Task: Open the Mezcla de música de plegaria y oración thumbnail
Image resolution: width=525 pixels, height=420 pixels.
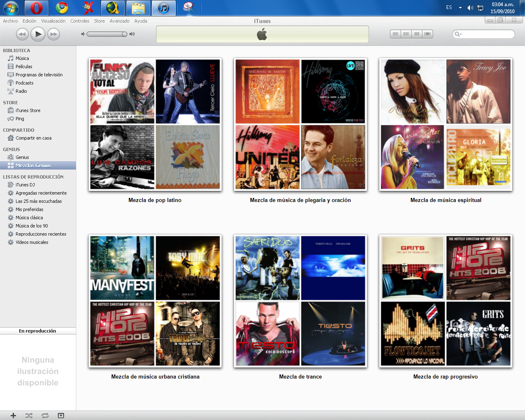Action: coord(300,124)
